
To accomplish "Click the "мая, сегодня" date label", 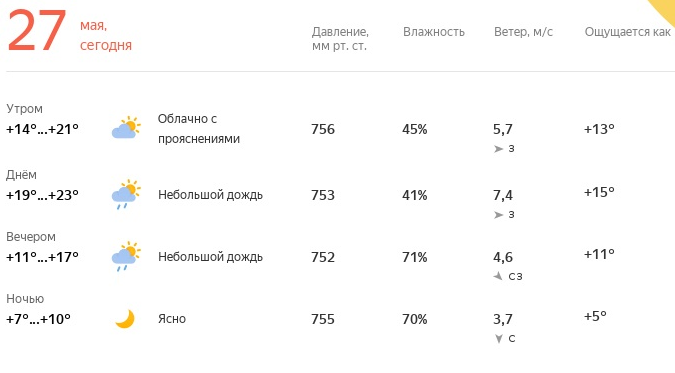I will 106,35.
